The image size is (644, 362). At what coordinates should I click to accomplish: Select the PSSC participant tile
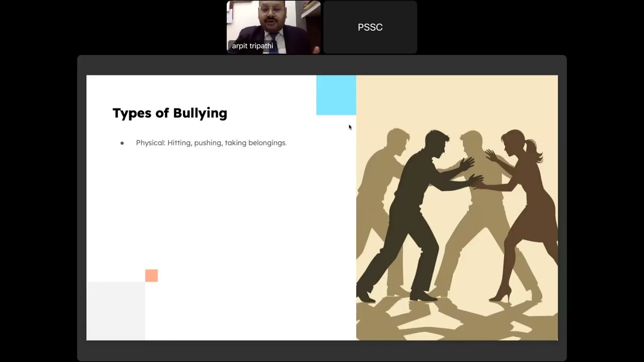tap(370, 27)
